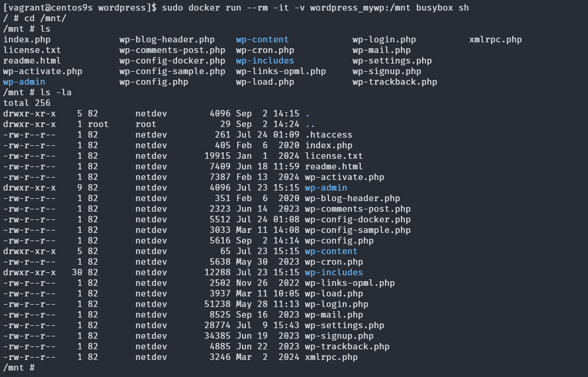
Task: Click wp-config-docker.php in the short ls output
Action: [172, 61]
